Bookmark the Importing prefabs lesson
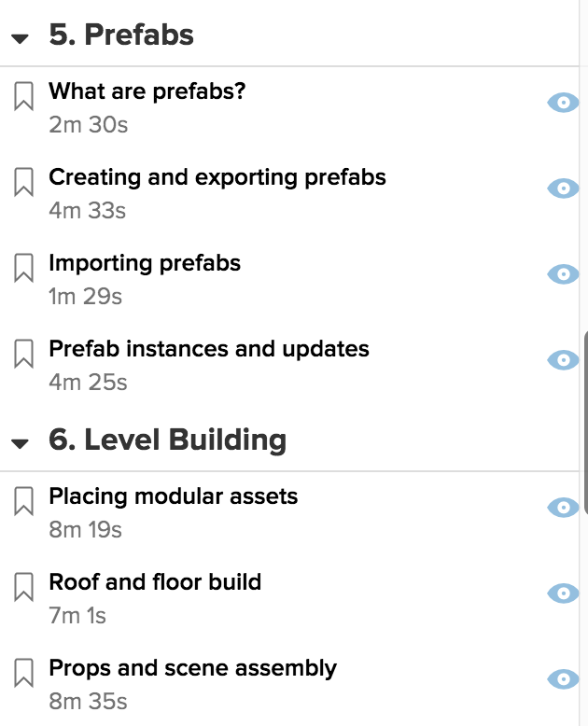This screenshot has height=726, width=588. (23, 268)
